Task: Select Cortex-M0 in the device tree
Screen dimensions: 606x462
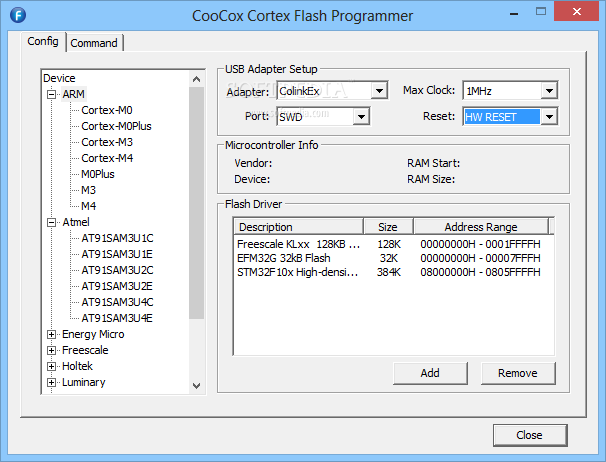Action: 107,110
